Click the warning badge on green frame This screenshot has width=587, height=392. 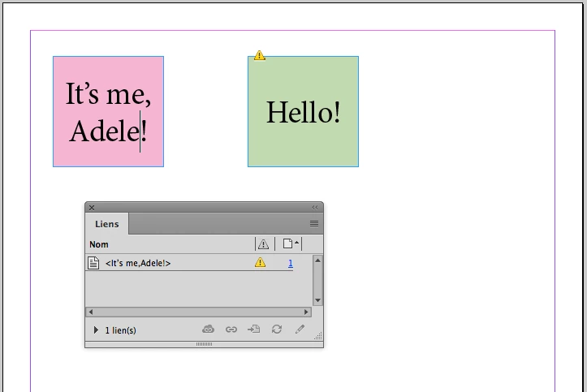pyautogui.click(x=260, y=55)
